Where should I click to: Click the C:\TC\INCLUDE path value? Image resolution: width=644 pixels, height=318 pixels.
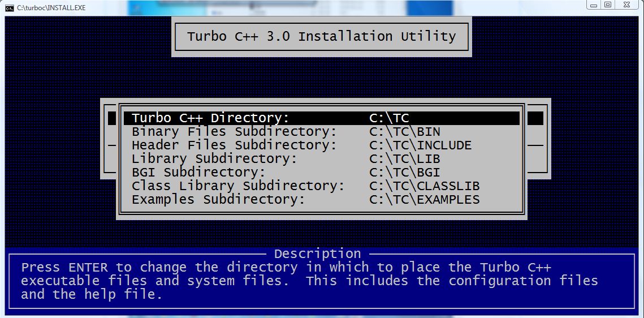[x=420, y=145]
